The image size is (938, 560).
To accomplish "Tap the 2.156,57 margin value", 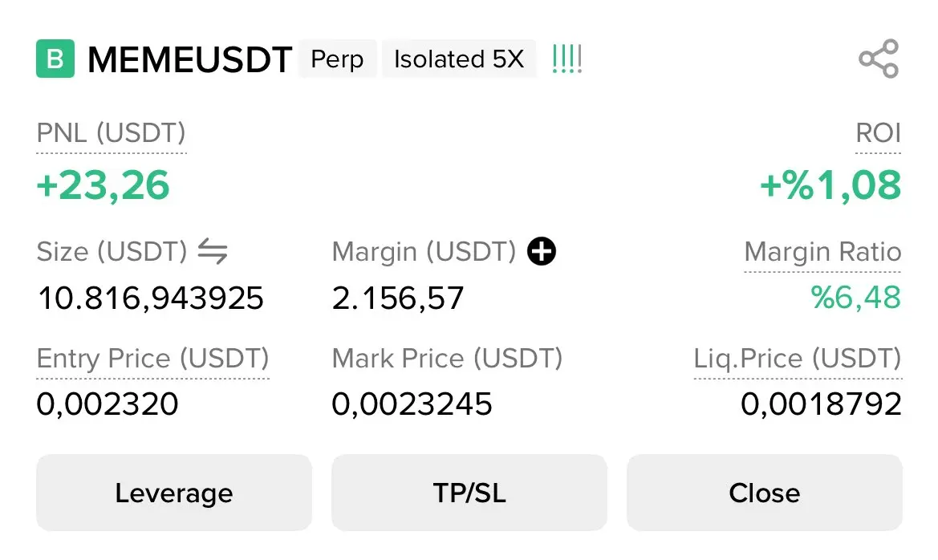I will 398,298.
